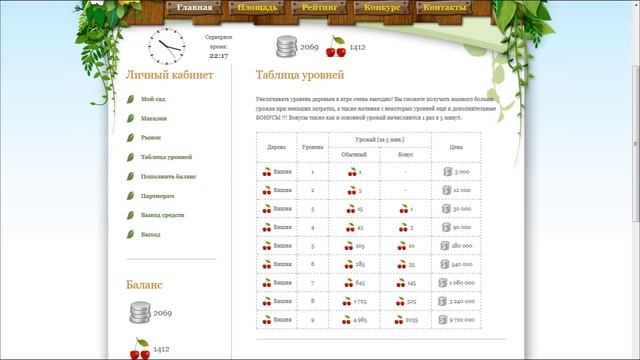Image resolution: width=640 pixels, height=360 pixels.
Task: Click the coin icon beside price 540 000
Action: pos(445,264)
